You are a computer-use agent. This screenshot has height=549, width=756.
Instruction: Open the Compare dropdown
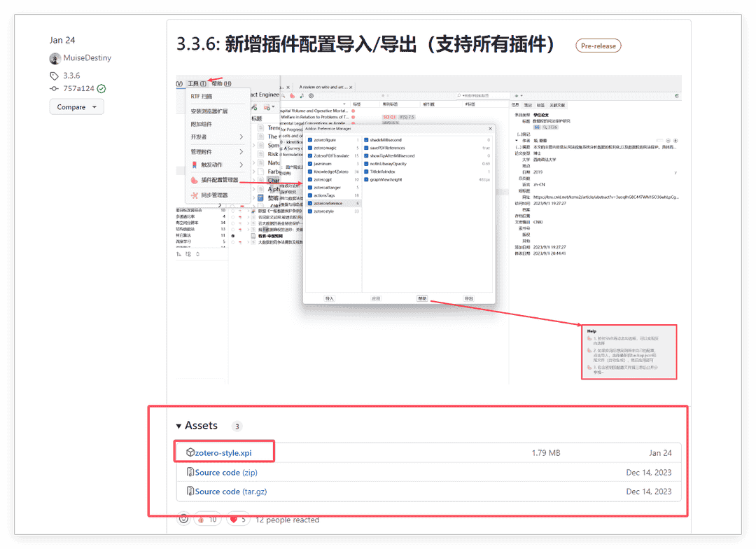(x=76, y=107)
